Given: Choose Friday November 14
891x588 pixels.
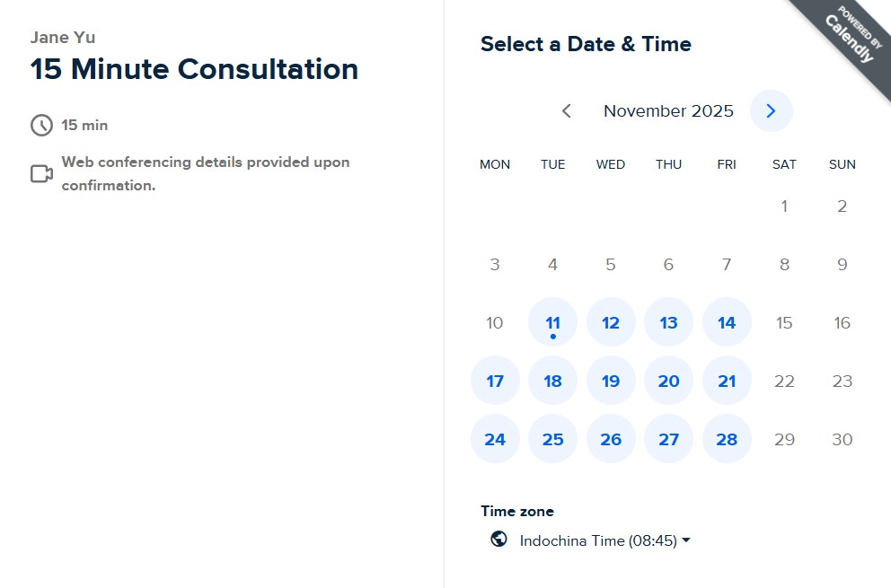Looking at the screenshot, I should point(727,322).
